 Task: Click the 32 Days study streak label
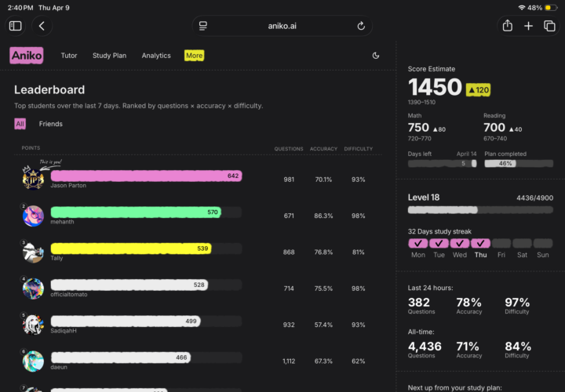coord(439,231)
